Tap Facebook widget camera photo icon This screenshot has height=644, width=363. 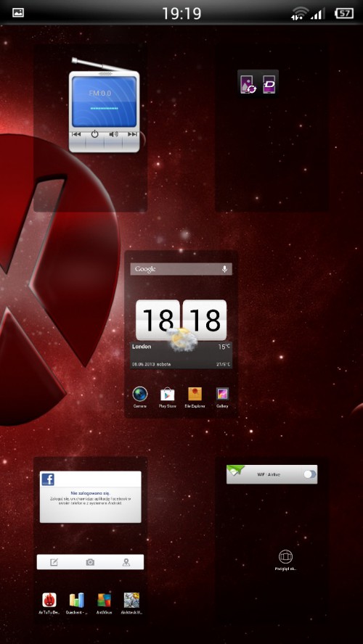90,562
